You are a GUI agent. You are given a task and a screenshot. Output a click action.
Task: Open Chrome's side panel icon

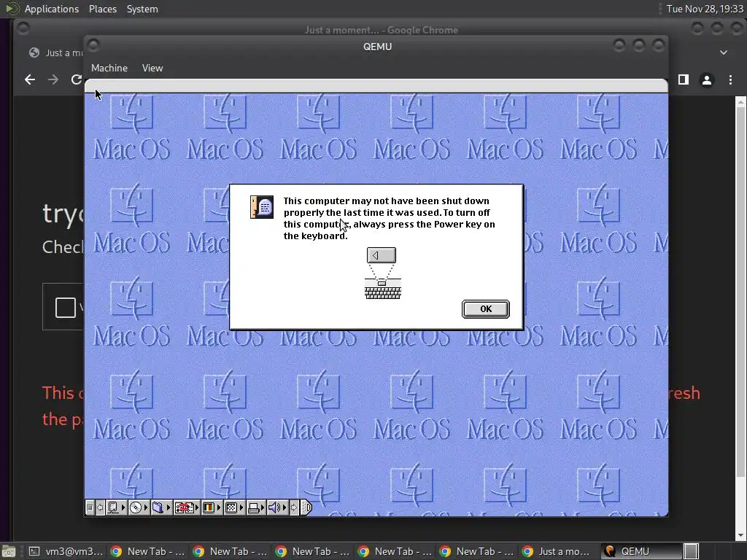(x=683, y=79)
